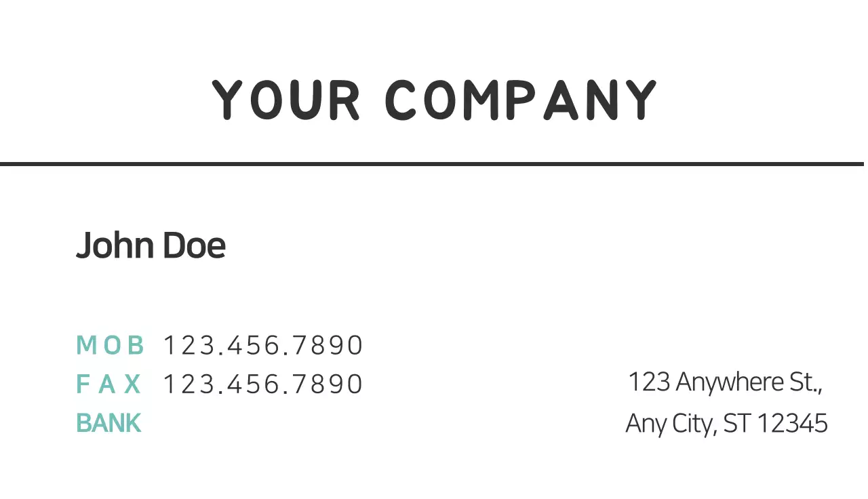Click "456" in the FAX number
868x499 pixels.
(254, 384)
